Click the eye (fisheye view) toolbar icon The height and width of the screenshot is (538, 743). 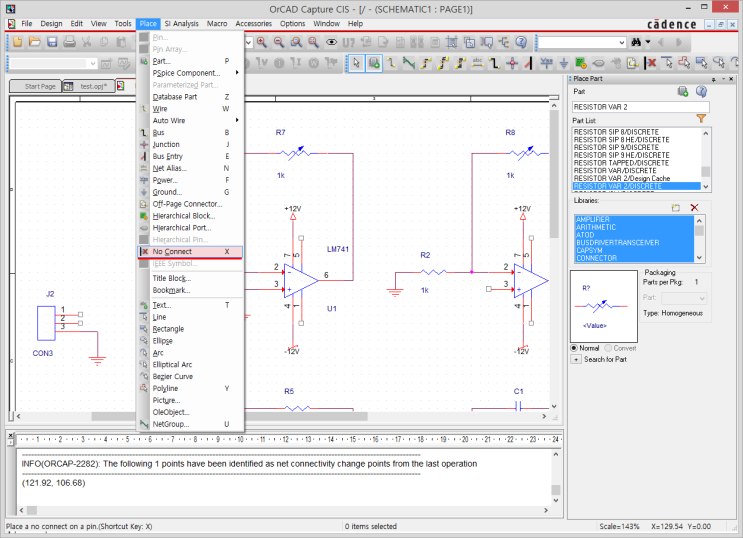(331, 42)
